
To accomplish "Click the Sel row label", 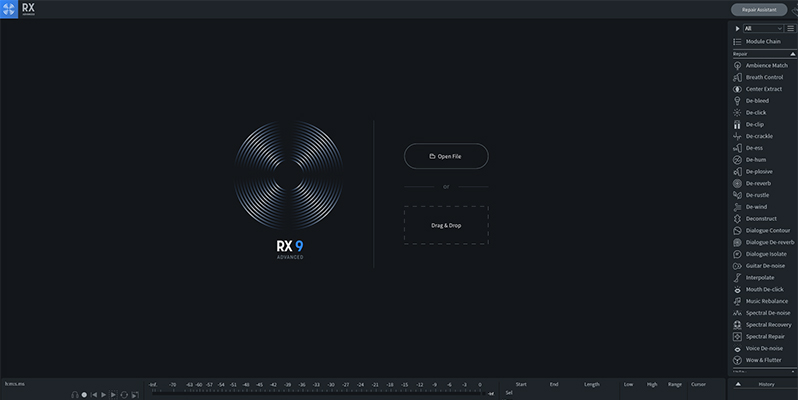I will point(509,393).
